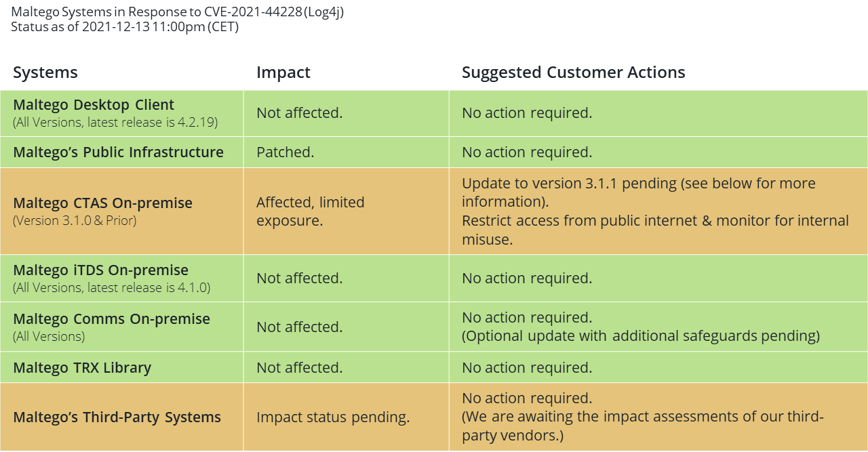
Task: Click the Systems column header
Action: [45, 73]
